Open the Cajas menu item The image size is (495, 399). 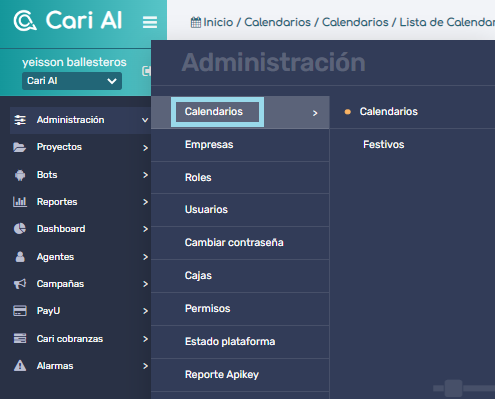click(240, 276)
